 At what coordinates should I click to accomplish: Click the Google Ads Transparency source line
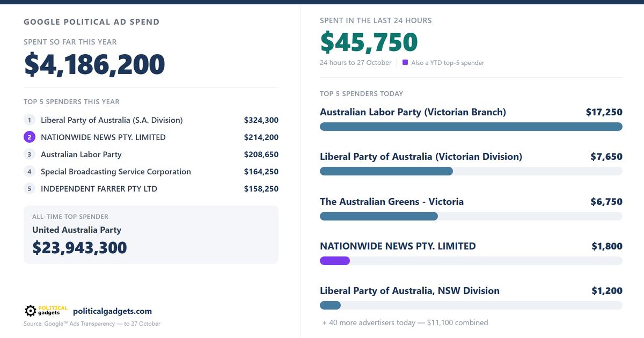tap(92, 324)
